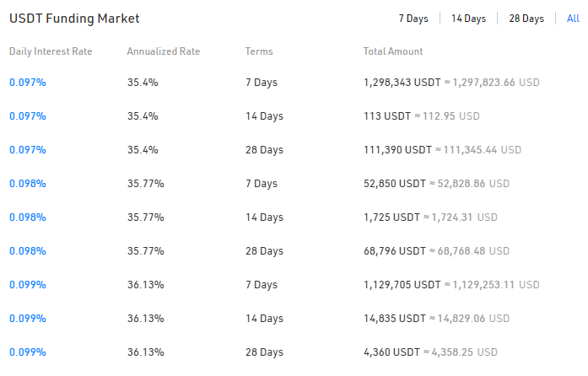Image resolution: width=588 pixels, height=376 pixels.
Task: Switch to the 14 Days filter tab
Action: (468, 19)
